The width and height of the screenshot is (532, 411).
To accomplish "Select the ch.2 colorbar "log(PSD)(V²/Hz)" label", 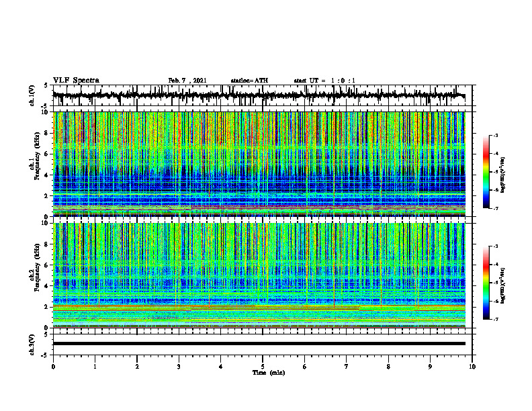I will (x=503, y=285).
